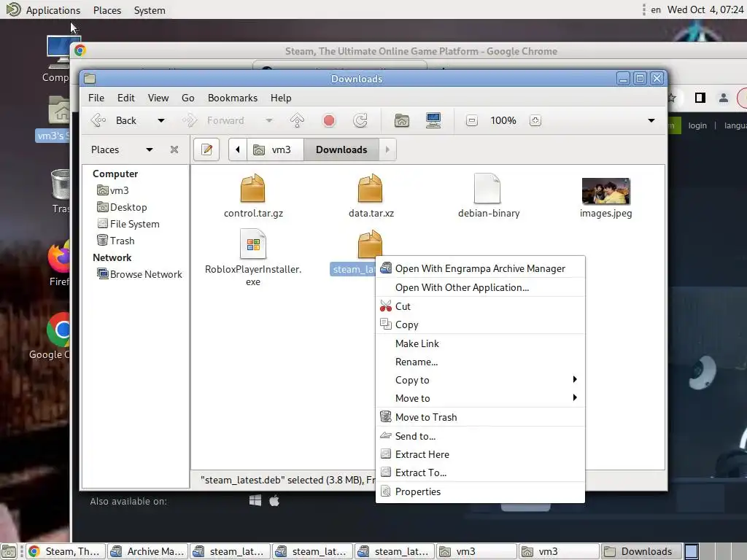
Task: Click login link in Chrome window
Action: point(697,125)
